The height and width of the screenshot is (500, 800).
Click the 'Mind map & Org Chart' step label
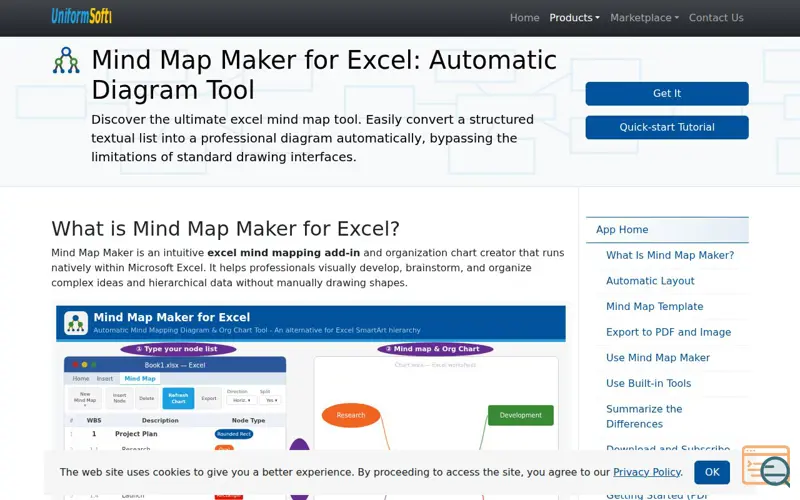[x=435, y=349]
